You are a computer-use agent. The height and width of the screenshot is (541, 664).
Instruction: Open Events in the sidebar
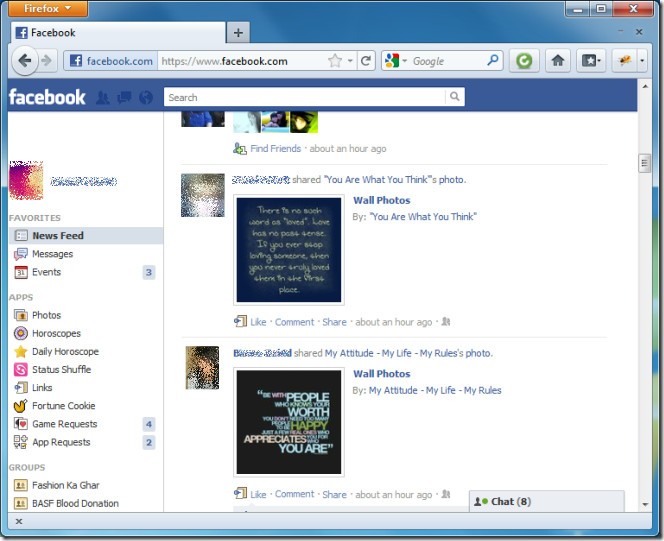pos(46,272)
